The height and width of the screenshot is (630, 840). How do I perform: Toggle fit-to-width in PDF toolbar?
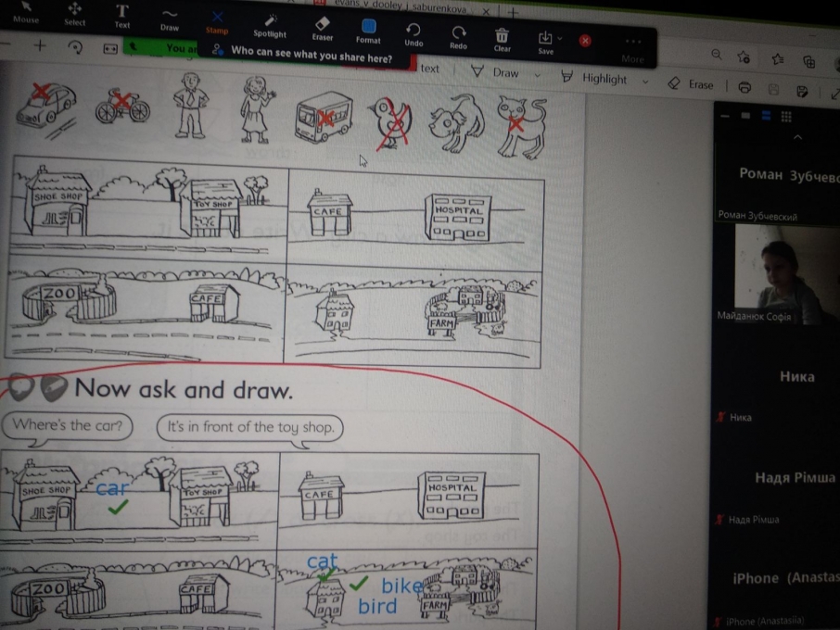(109, 49)
